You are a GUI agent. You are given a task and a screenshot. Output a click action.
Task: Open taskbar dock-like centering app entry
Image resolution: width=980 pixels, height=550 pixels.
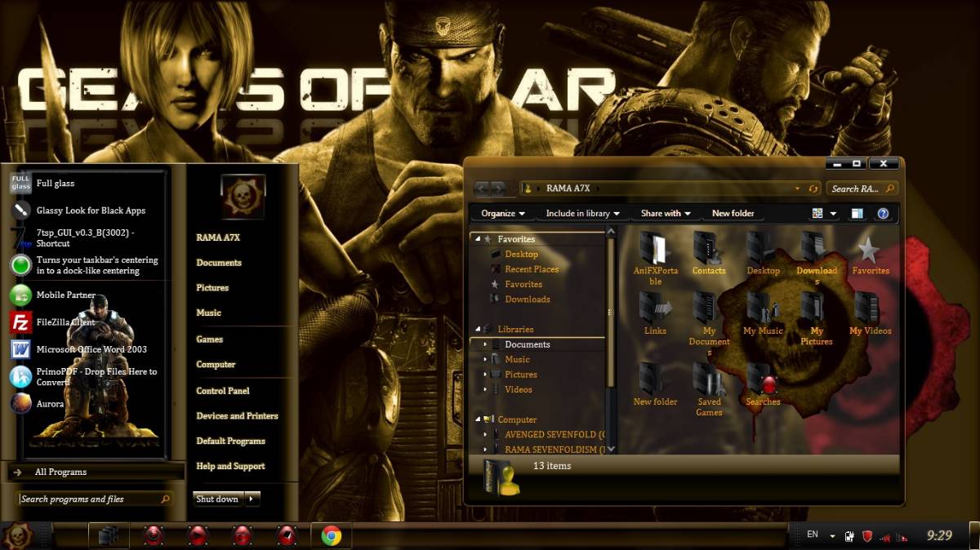click(85, 265)
